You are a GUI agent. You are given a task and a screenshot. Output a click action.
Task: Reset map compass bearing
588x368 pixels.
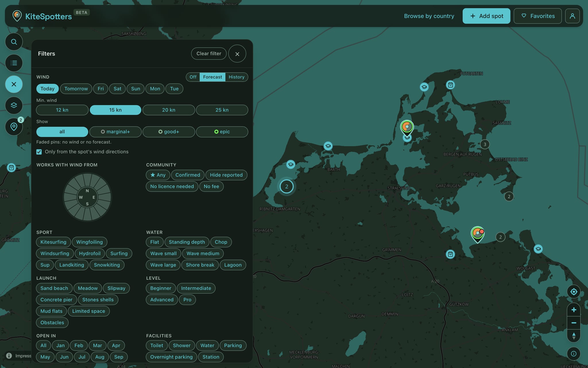574,336
